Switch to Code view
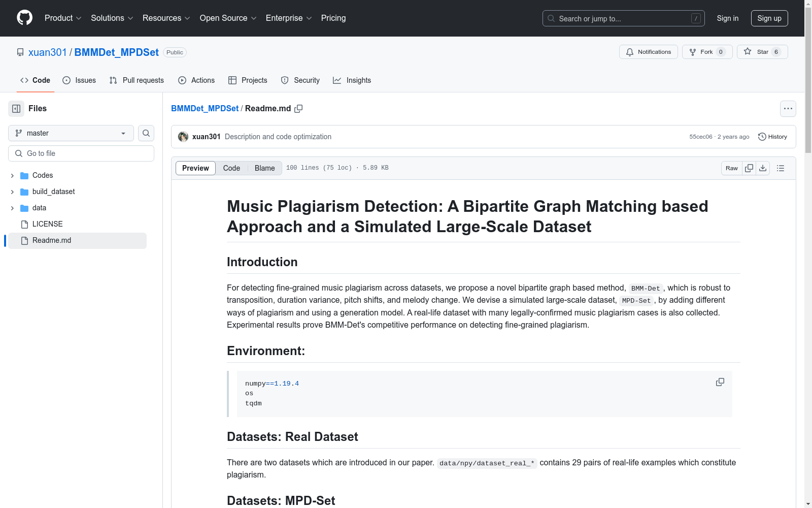This screenshot has height=508, width=812. (231, 168)
